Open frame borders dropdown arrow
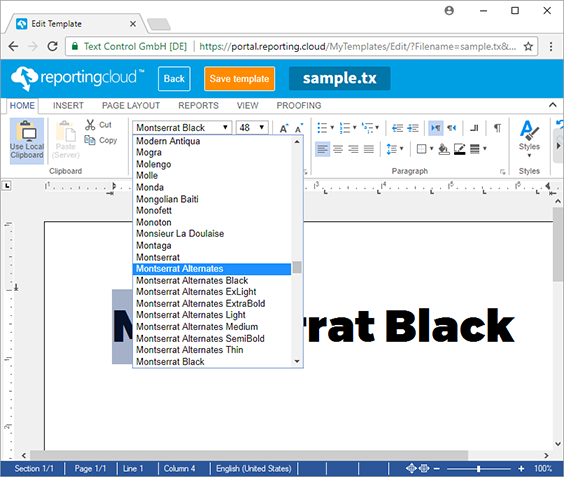This screenshot has width=564, height=477. coord(431,148)
